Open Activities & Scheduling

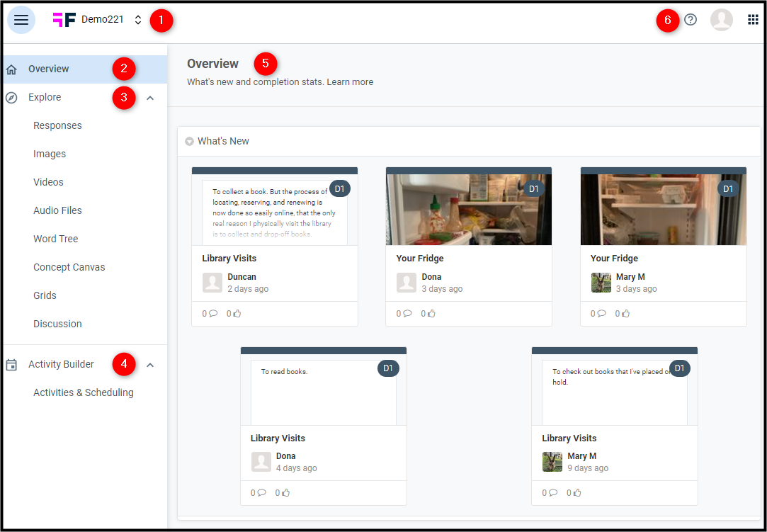tap(84, 392)
